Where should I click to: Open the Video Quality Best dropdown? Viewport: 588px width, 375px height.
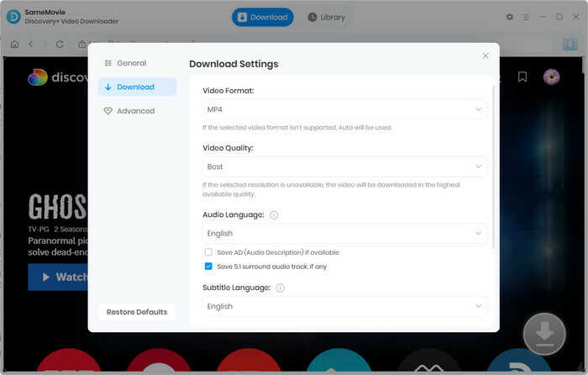click(344, 166)
